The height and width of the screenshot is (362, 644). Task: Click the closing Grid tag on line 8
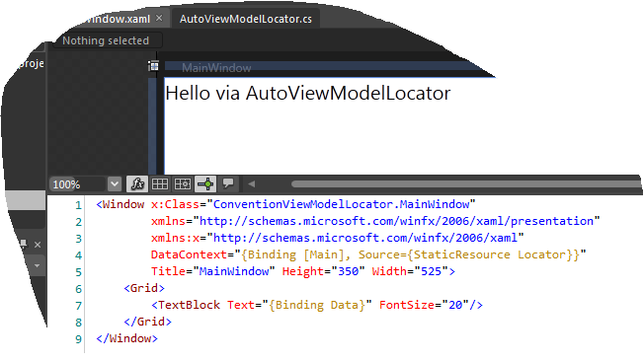[147, 322]
